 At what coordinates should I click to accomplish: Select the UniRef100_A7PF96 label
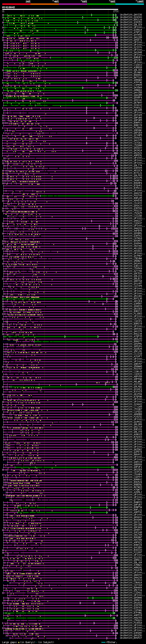click(x=131, y=82)
